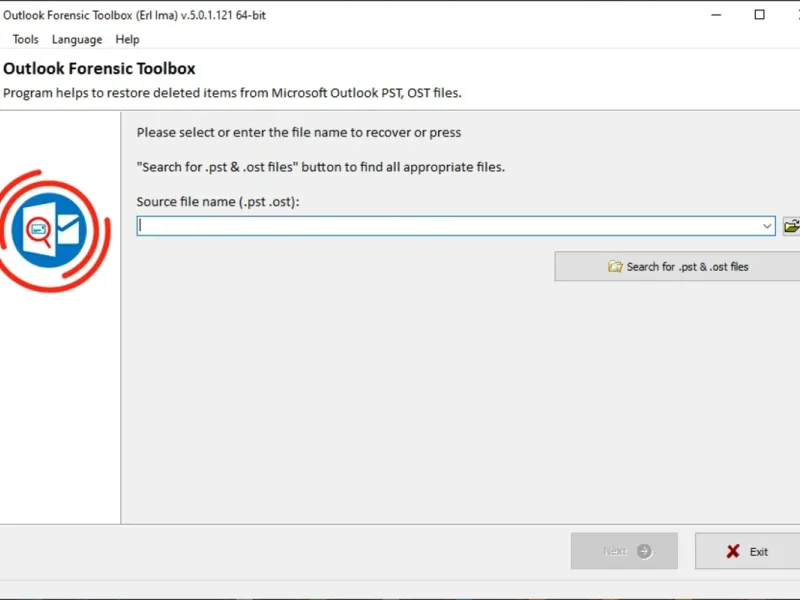
Task: Open the Tools menu
Action: point(26,39)
